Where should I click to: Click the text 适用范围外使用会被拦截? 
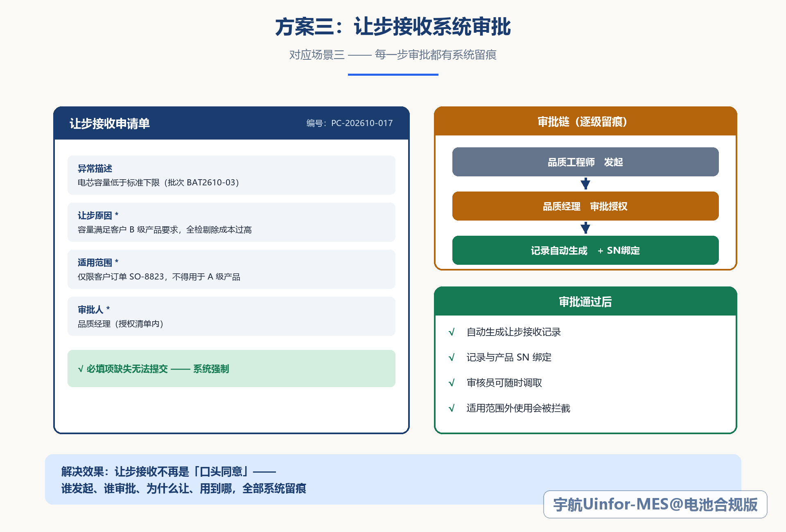[518, 408]
